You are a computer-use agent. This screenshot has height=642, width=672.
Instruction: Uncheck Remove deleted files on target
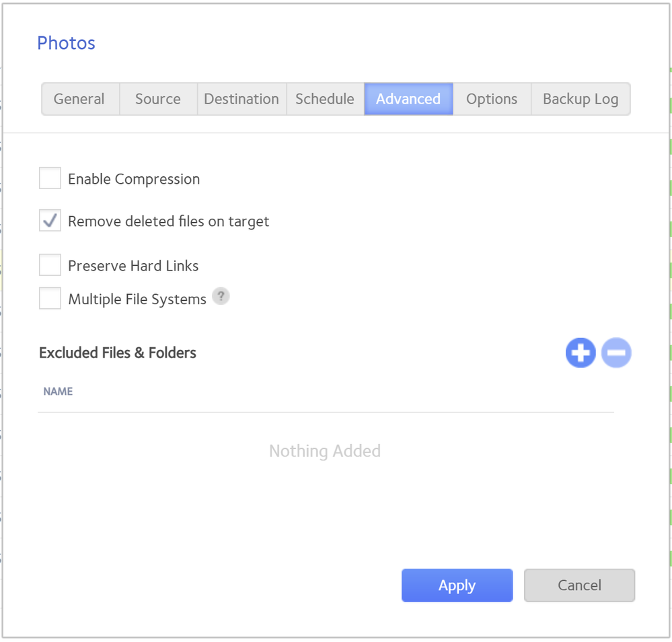click(x=50, y=221)
